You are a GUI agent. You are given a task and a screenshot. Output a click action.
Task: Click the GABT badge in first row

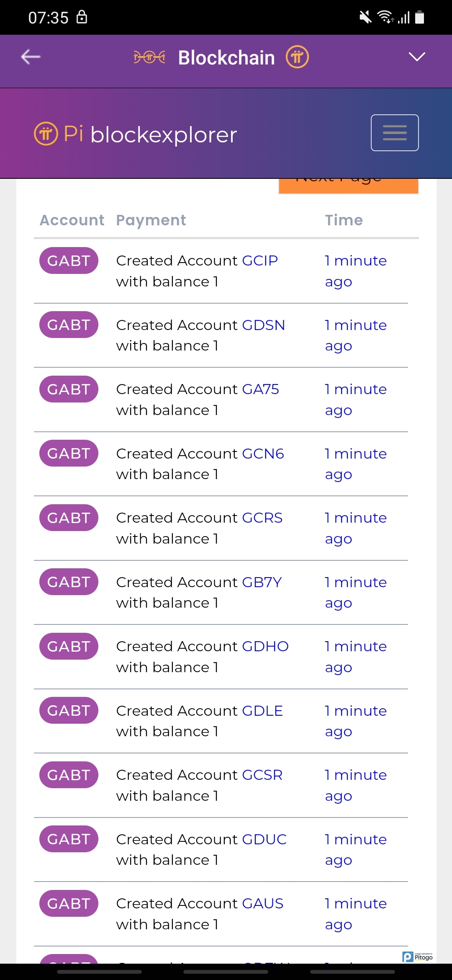point(69,260)
